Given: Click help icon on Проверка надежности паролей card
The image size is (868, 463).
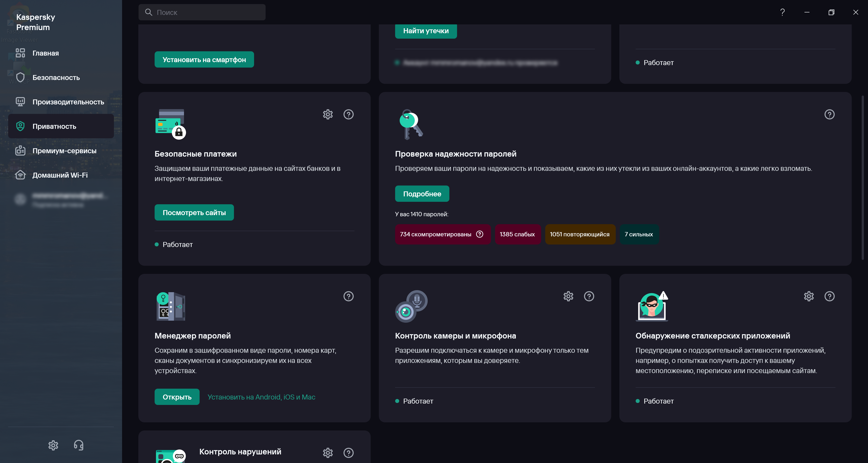Looking at the screenshot, I should 829,115.
